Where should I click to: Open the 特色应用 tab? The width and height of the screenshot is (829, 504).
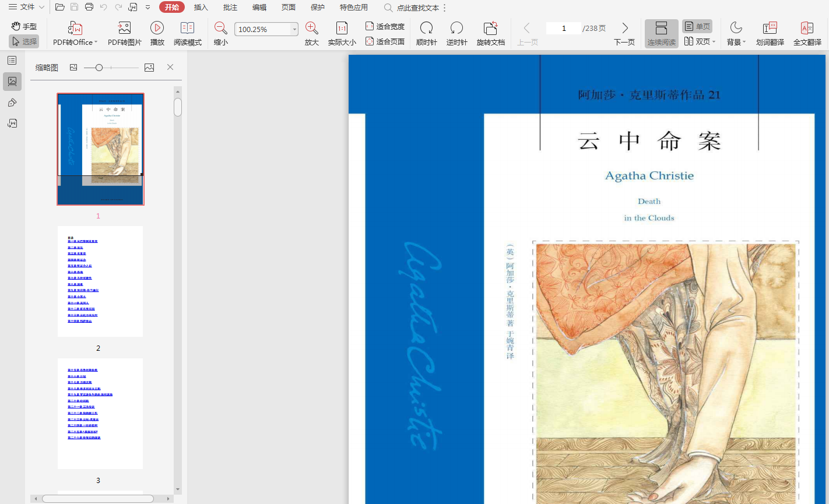pos(354,7)
